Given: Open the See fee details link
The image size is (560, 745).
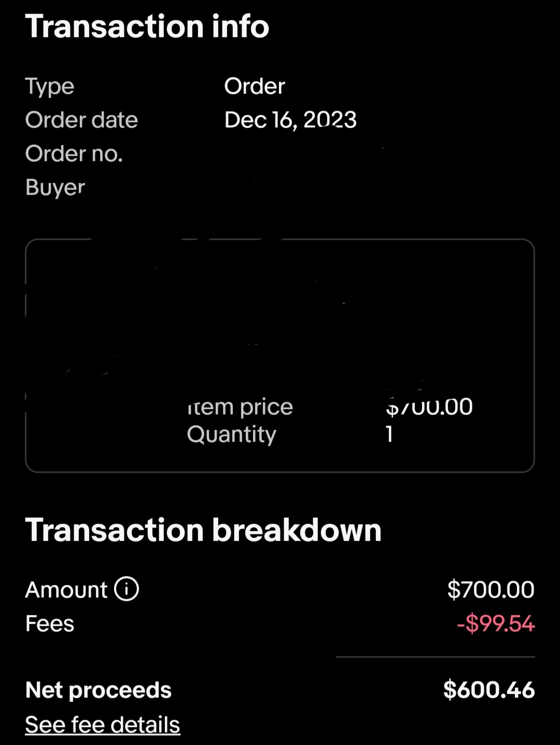Looking at the screenshot, I should 103,724.
